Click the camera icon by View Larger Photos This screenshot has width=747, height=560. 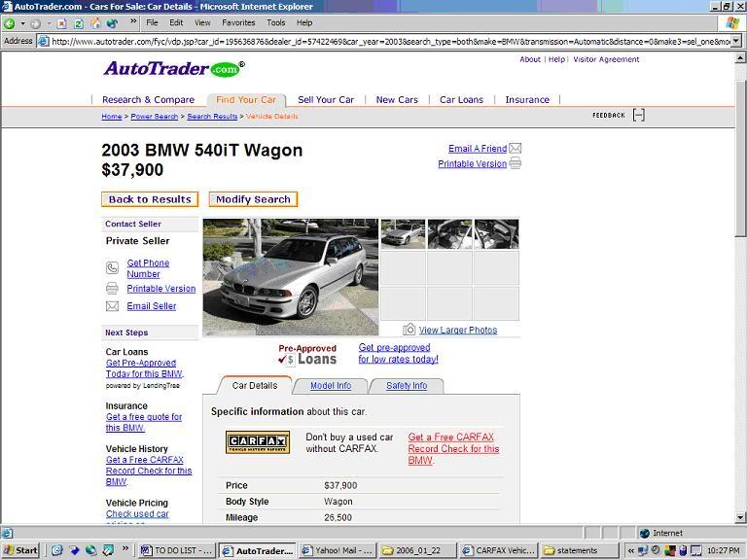coord(409,330)
